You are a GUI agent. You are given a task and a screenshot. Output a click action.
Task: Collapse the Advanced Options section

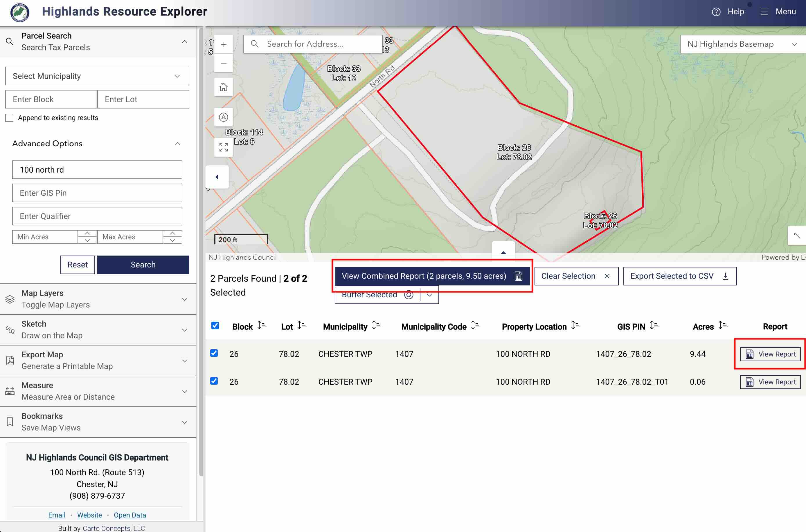[178, 144]
